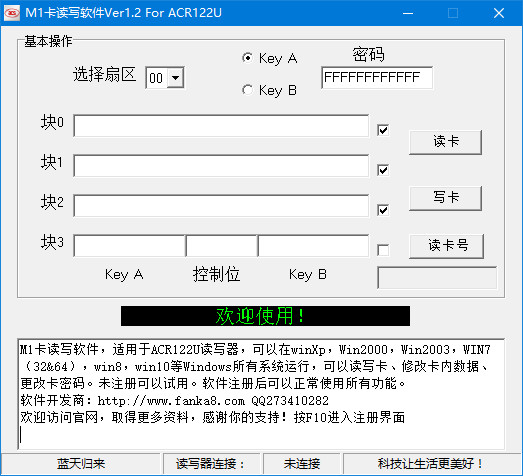Click the card number output field below 读卡号
The image size is (523, 476).
[x=437, y=278]
